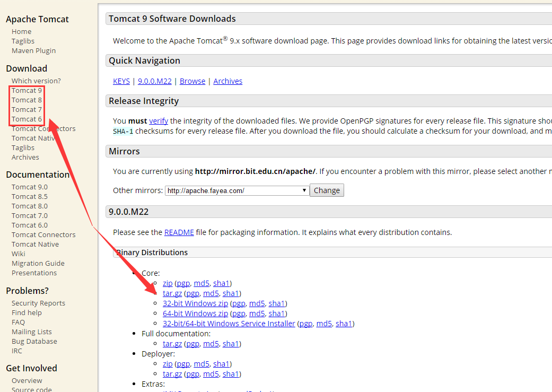
Task: Click the verify link under Release Integrity
Action: (159, 121)
